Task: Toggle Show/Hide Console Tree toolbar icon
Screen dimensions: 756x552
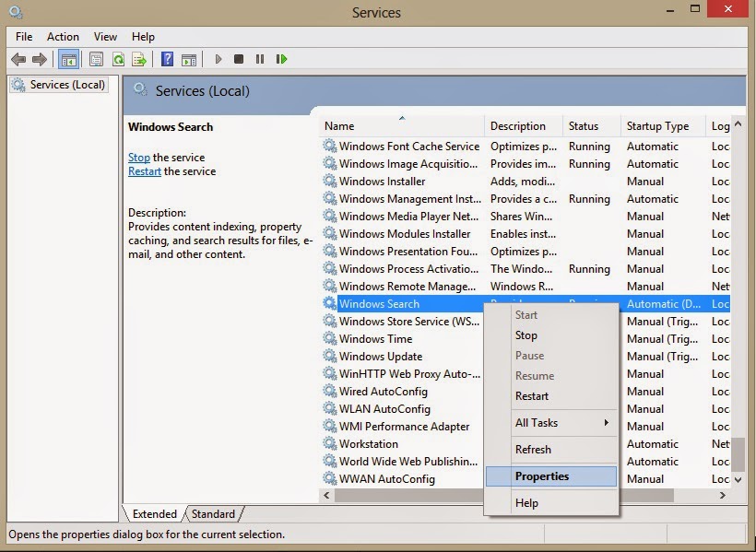Action: (68, 59)
